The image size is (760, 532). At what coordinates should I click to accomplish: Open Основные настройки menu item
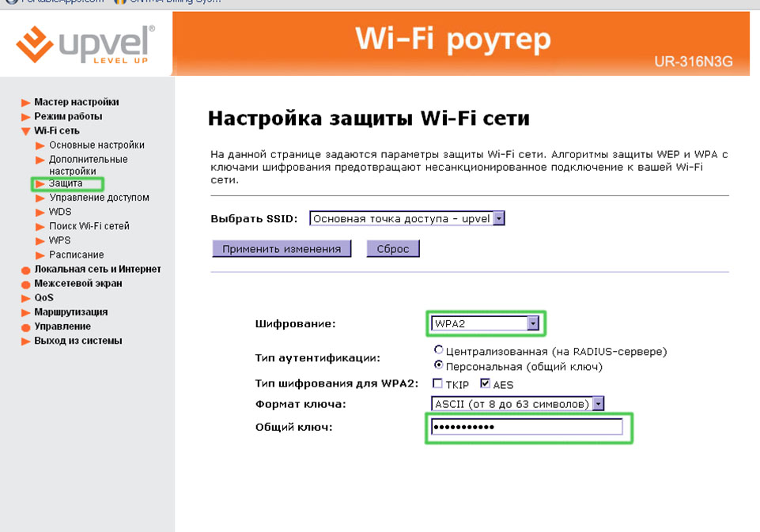pyautogui.click(x=96, y=145)
